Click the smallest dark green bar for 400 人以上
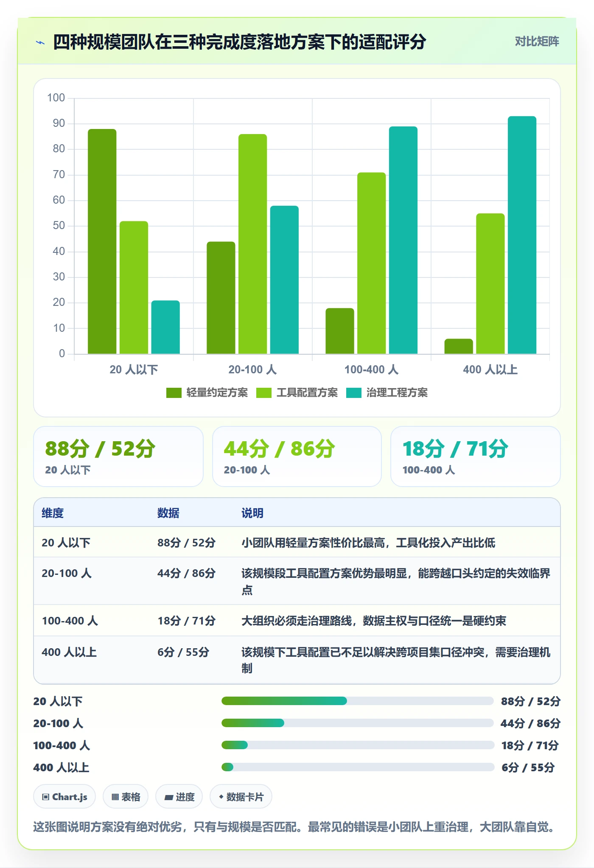 [x=458, y=346]
